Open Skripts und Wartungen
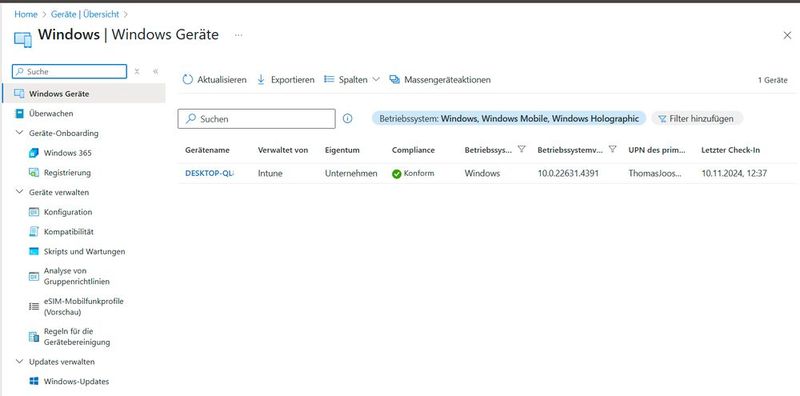800x396 pixels. coord(84,251)
